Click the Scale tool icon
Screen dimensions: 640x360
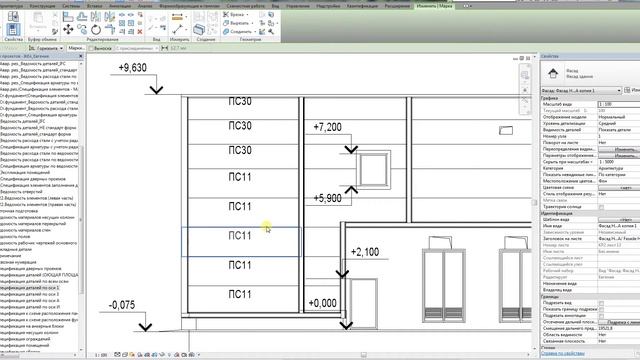(131, 23)
